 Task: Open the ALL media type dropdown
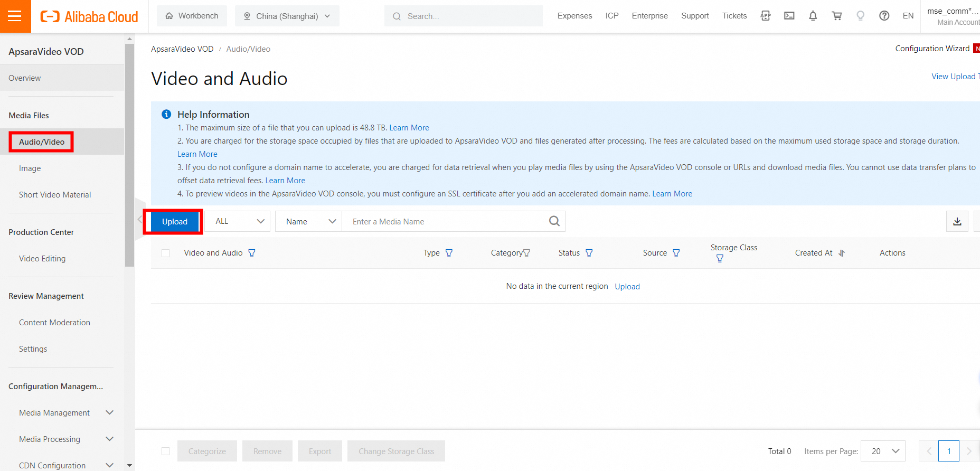pos(238,221)
